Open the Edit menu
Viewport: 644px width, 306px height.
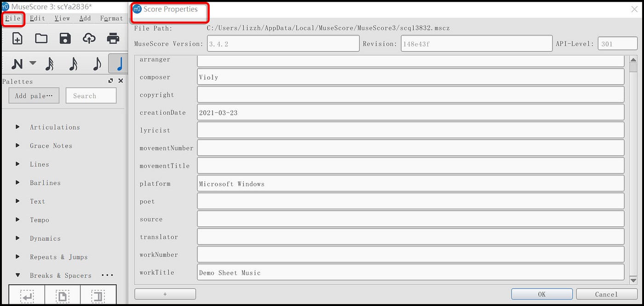coord(37,18)
